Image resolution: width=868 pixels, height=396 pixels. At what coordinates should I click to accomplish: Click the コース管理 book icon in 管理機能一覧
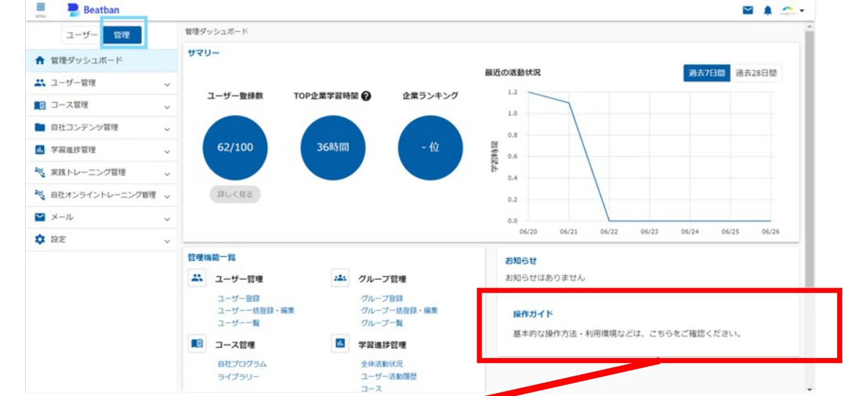(197, 344)
